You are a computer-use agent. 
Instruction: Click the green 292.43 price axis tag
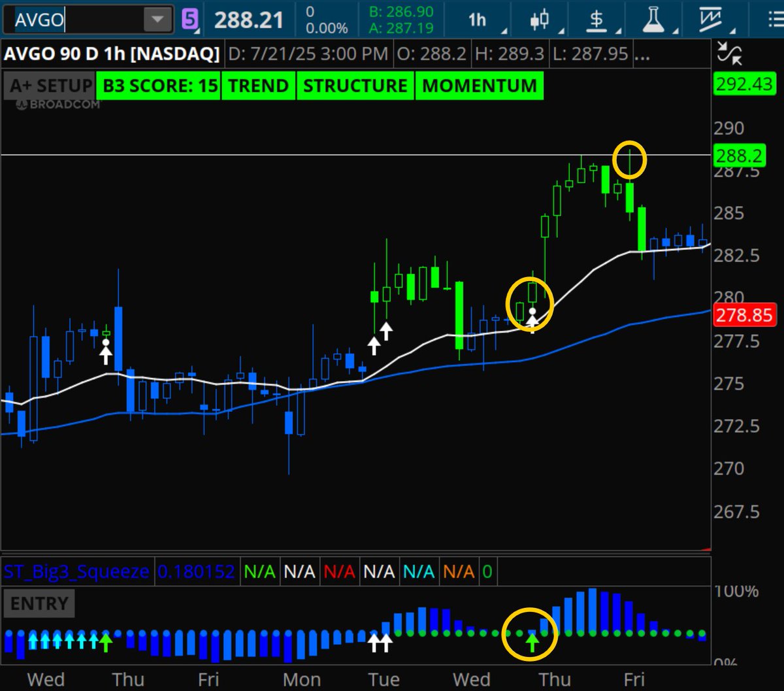coord(744,85)
